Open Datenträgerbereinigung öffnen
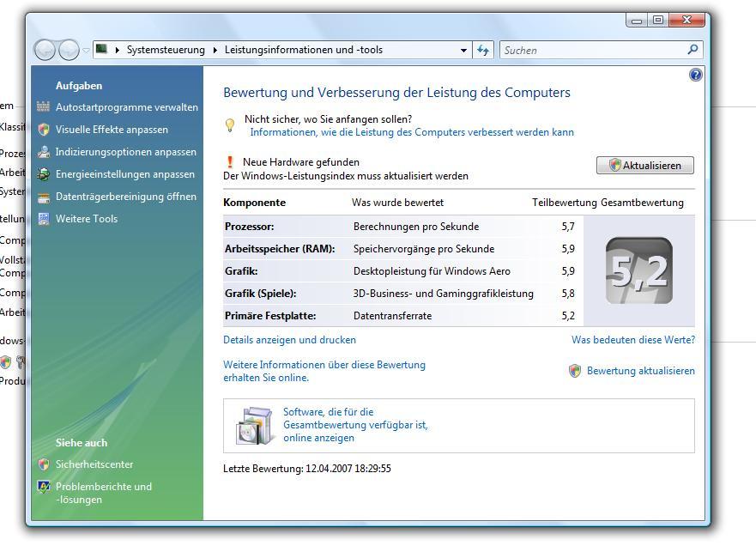Screen dimensions: 756x558 coord(126,197)
